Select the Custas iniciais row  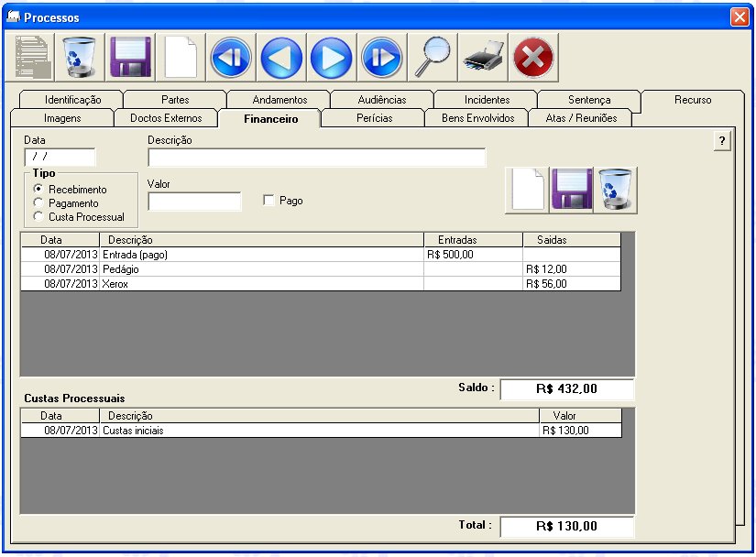pos(321,431)
